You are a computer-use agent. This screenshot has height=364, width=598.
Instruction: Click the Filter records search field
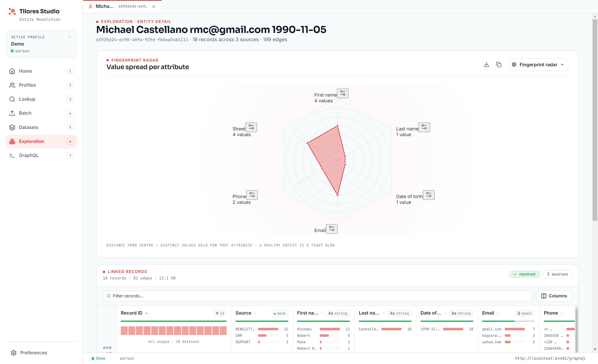click(x=317, y=296)
